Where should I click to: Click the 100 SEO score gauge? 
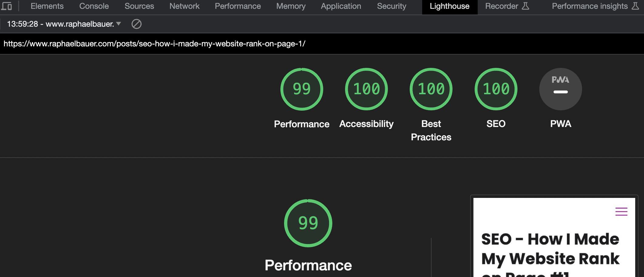496,89
